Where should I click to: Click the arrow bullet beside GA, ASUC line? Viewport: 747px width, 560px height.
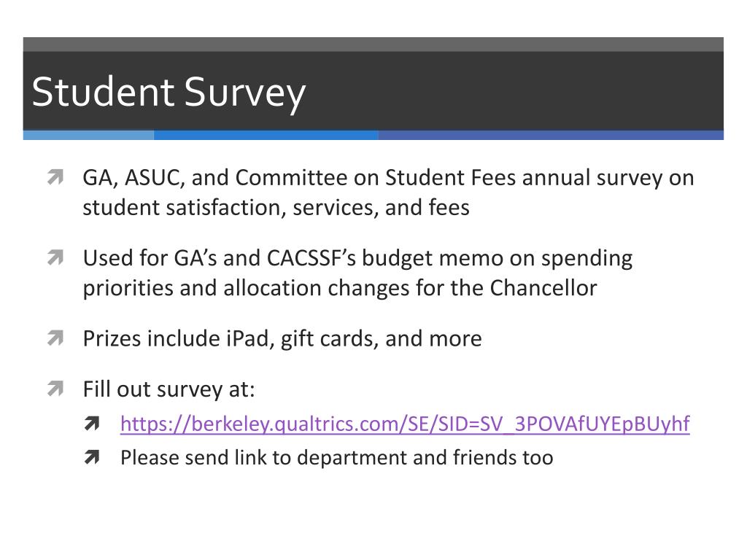55,177
